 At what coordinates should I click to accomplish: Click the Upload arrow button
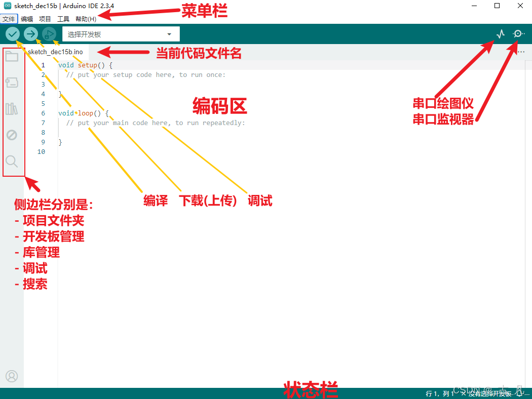(31, 34)
